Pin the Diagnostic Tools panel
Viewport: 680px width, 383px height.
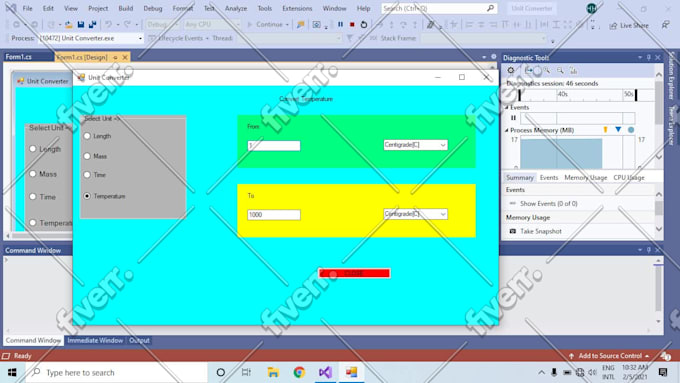click(x=649, y=57)
